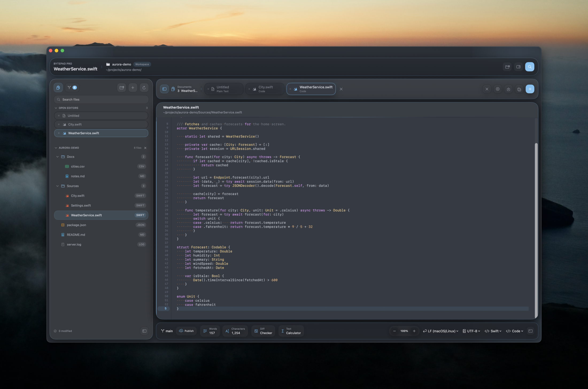Click the stacked save icon in the tab toolbar
This screenshot has width=588, height=389.
519,89
